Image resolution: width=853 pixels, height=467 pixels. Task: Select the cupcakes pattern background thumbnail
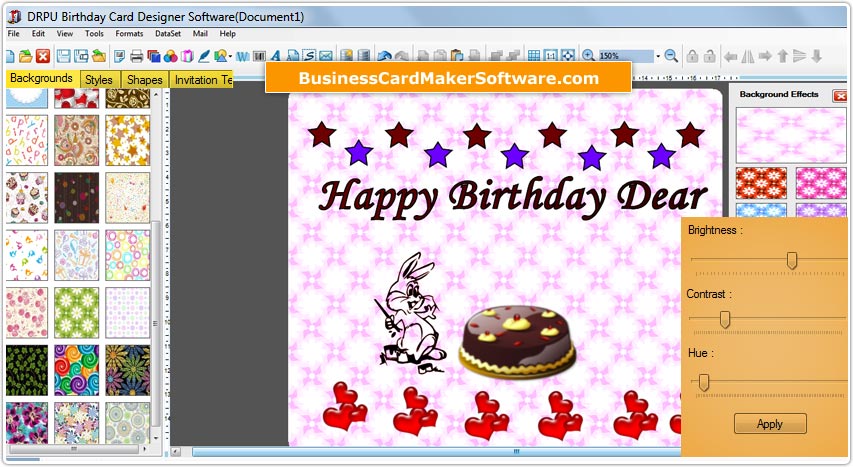point(27,198)
